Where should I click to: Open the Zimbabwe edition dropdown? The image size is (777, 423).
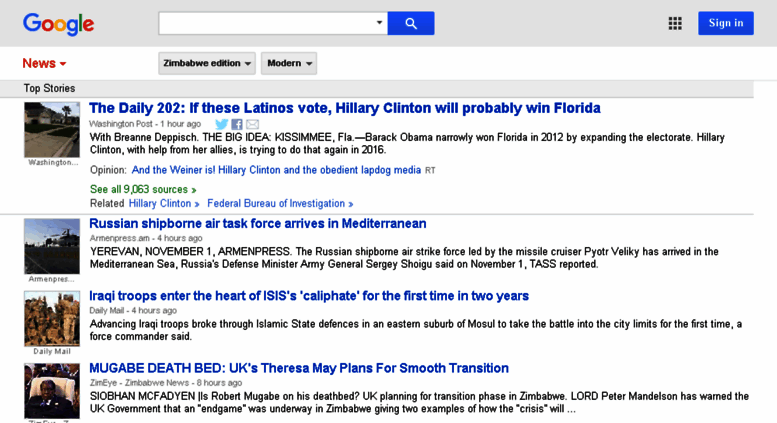tap(207, 63)
